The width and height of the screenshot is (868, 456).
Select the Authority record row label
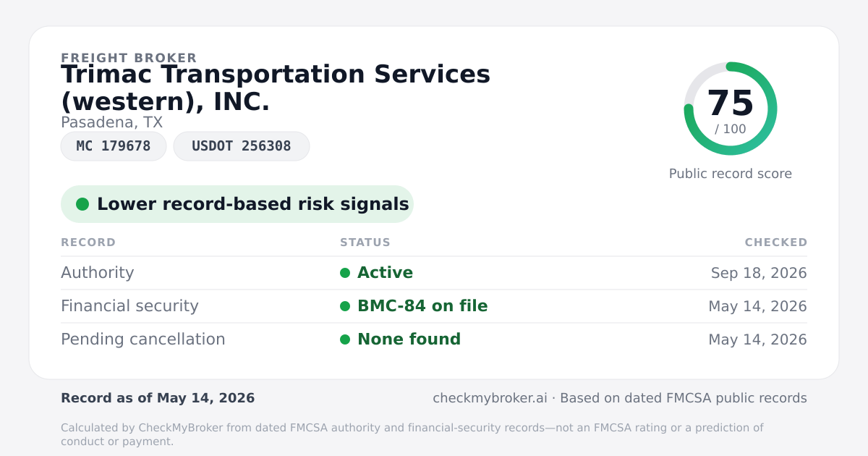pyautogui.click(x=98, y=273)
